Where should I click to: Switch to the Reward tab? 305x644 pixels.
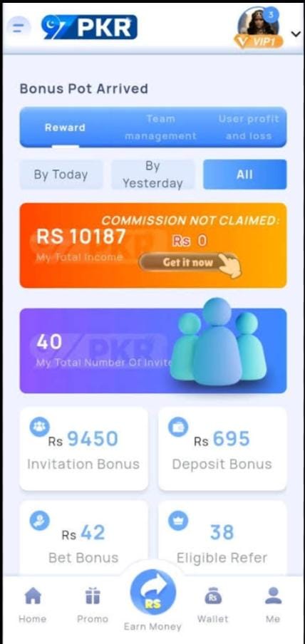65,128
